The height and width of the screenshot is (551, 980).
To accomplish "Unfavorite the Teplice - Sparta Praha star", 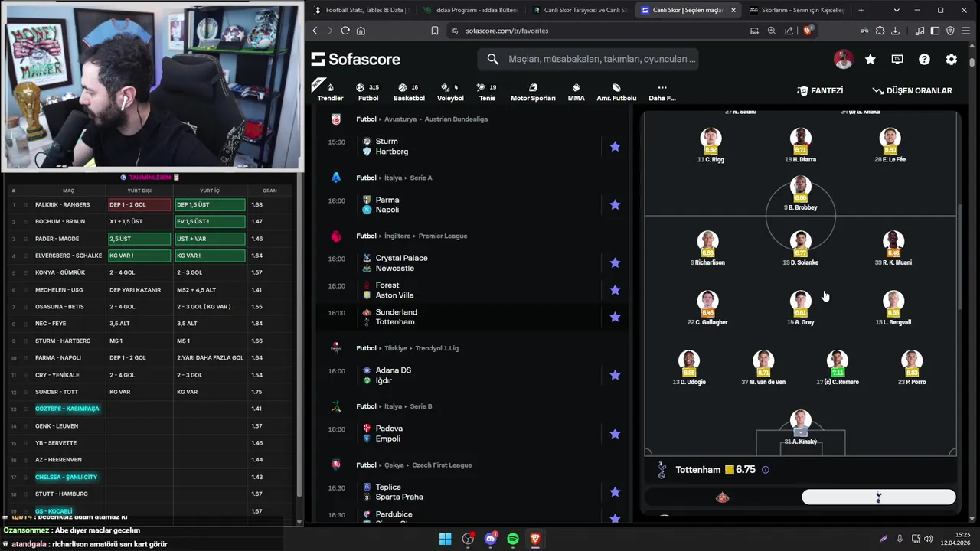I will [615, 492].
